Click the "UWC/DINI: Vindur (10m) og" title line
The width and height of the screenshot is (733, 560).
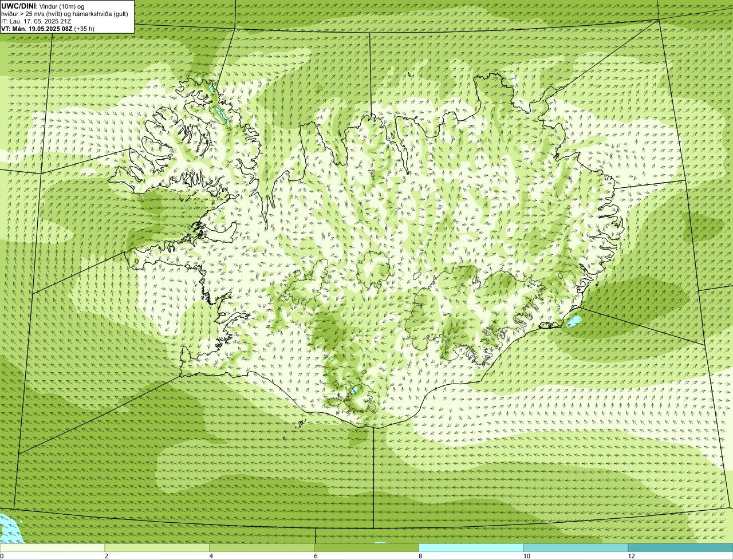43,6
